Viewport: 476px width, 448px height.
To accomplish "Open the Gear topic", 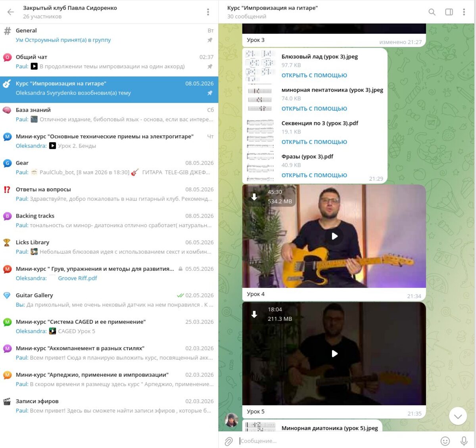I will [109, 168].
